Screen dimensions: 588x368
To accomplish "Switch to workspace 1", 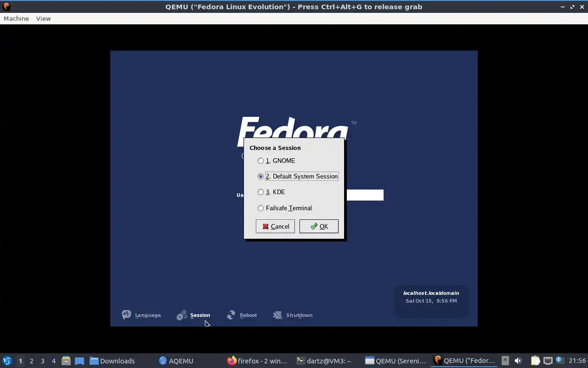I will (x=20, y=361).
